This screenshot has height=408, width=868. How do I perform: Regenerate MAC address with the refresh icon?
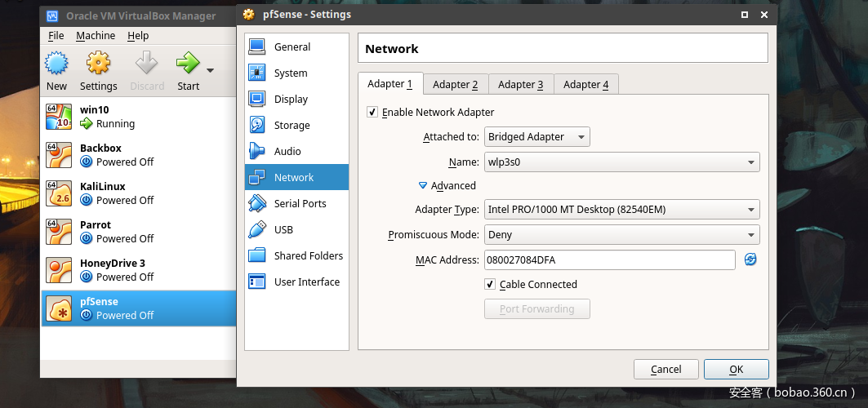[750, 259]
